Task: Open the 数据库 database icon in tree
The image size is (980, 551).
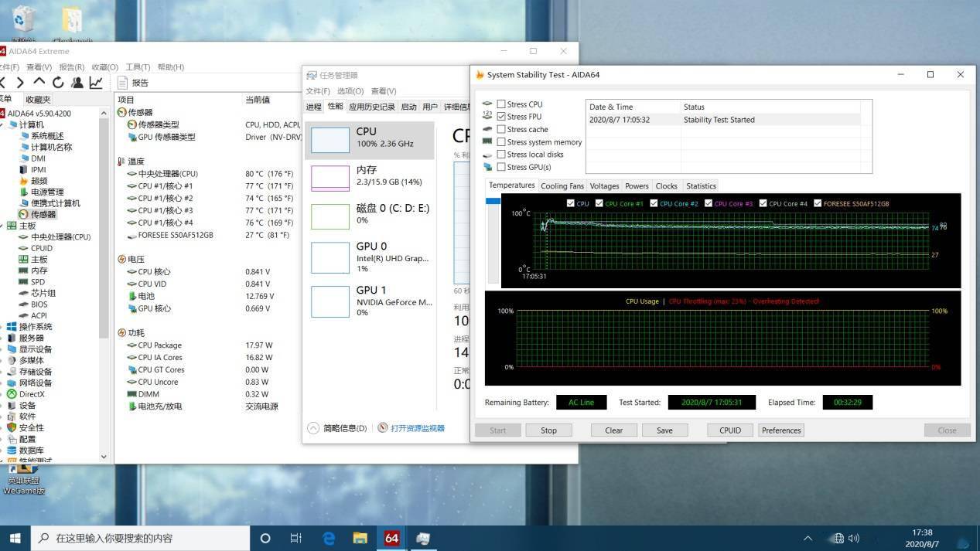Action: (x=12, y=450)
